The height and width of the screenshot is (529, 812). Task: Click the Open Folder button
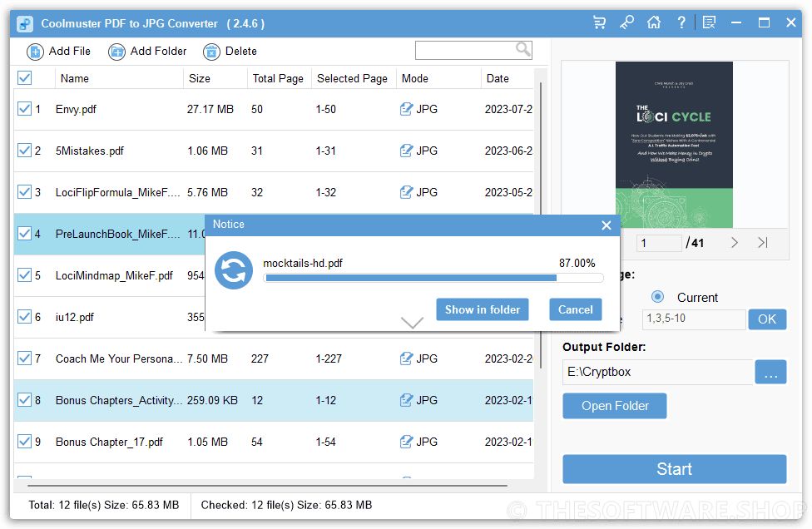[615, 406]
